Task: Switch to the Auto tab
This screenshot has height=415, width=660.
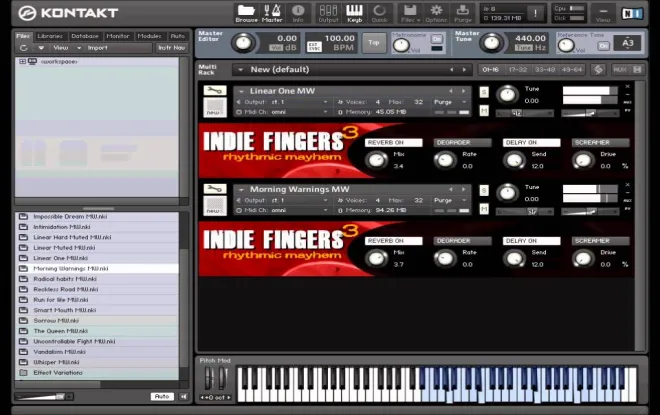Action: [178, 36]
